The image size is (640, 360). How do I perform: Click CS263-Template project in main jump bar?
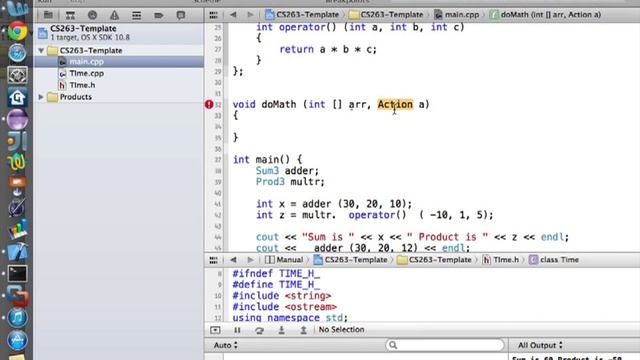[302, 15]
